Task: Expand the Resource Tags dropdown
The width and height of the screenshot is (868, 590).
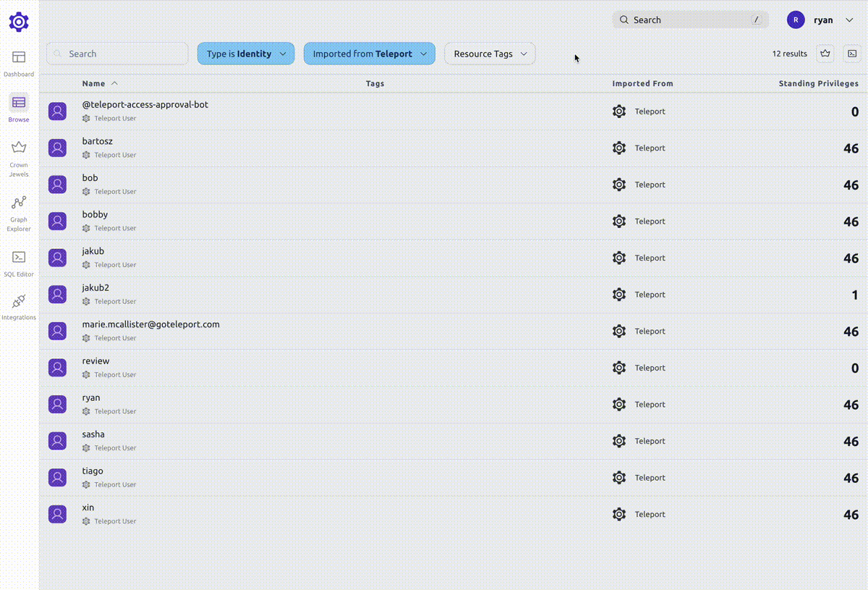Action: (490, 54)
